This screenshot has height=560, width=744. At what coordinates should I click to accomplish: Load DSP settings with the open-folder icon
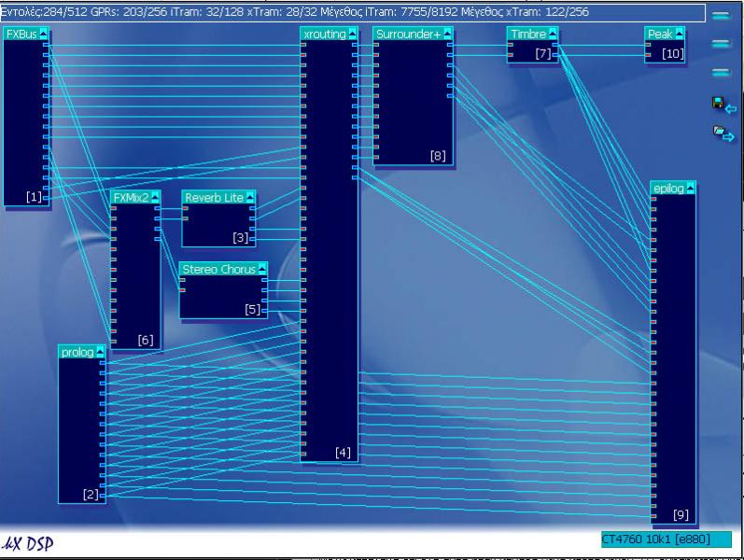tap(723, 133)
